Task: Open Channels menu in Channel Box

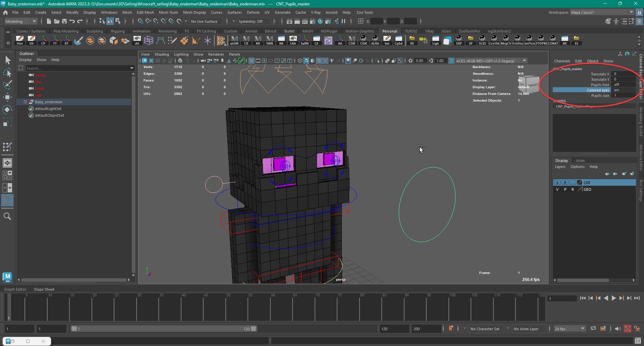Action: 562,61
